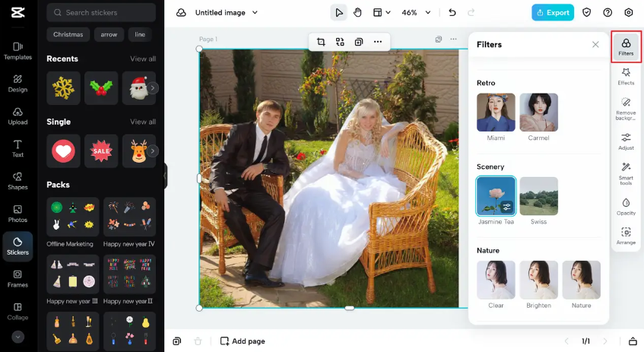Expand more sidebar items chevron at bottom
644x352 pixels.
coord(17,337)
